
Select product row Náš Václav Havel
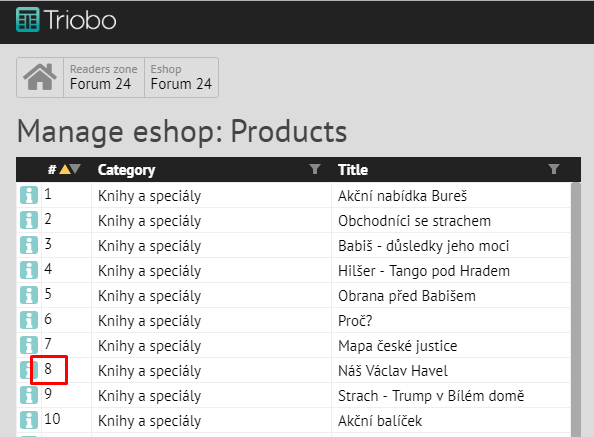pos(293,370)
